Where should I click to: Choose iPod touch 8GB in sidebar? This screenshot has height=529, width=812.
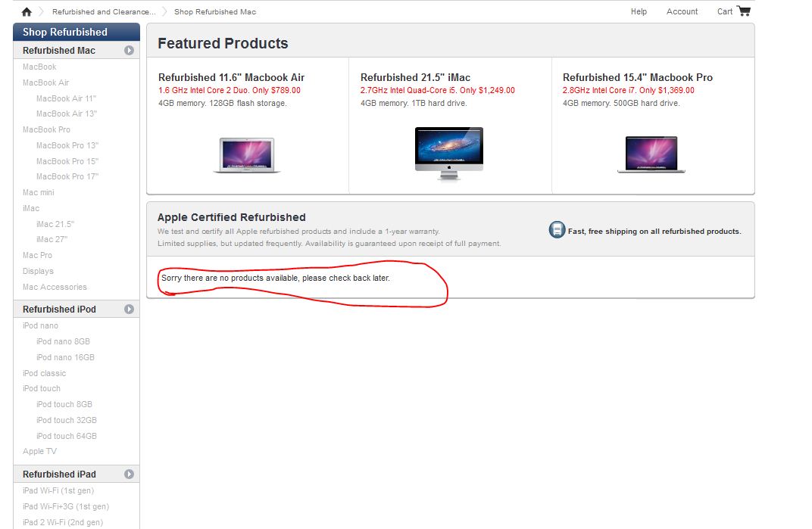click(64, 404)
